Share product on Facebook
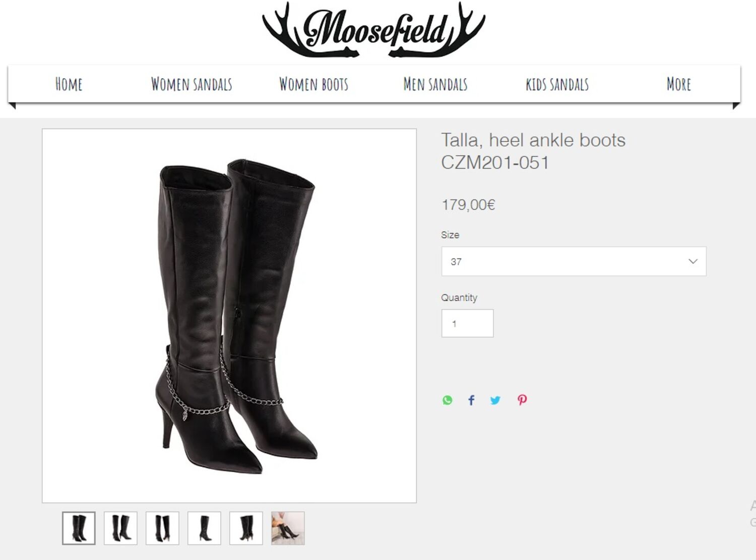 (x=471, y=400)
